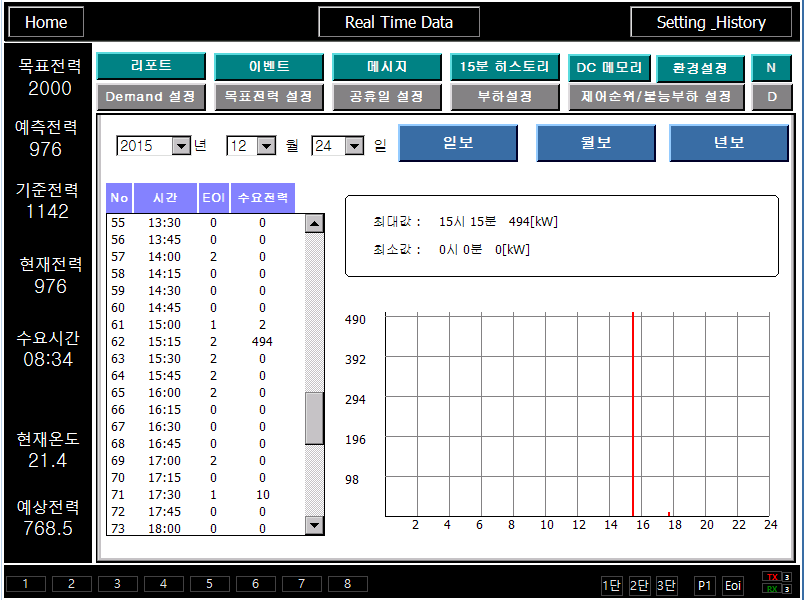Select the 14:00 table row

(x=206, y=256)
